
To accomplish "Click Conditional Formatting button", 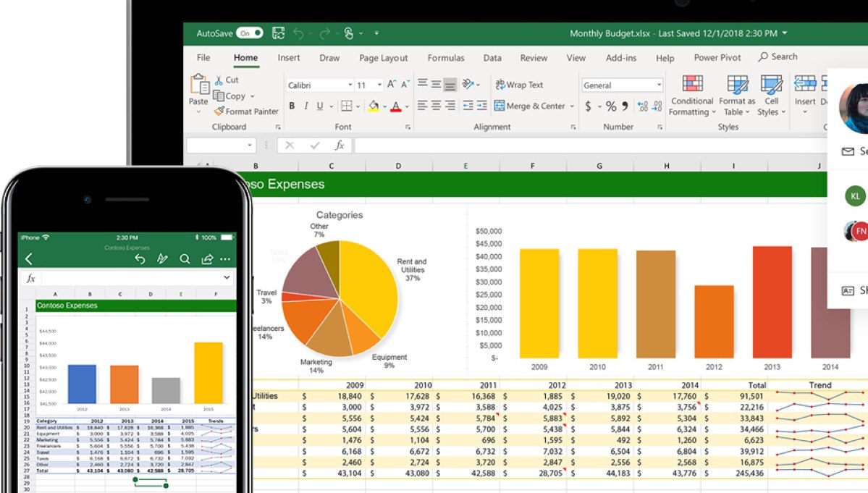I will tap(691, 95).
